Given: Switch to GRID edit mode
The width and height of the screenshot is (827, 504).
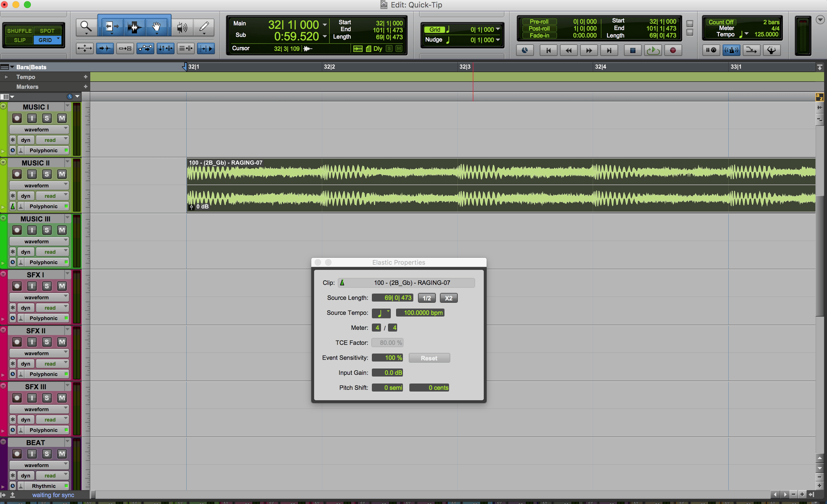Looking at the screenshot, I should pos(47,40).
